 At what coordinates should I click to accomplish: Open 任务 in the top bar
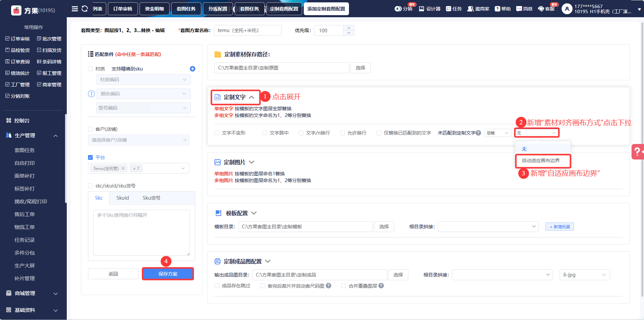tap(454, 9)
